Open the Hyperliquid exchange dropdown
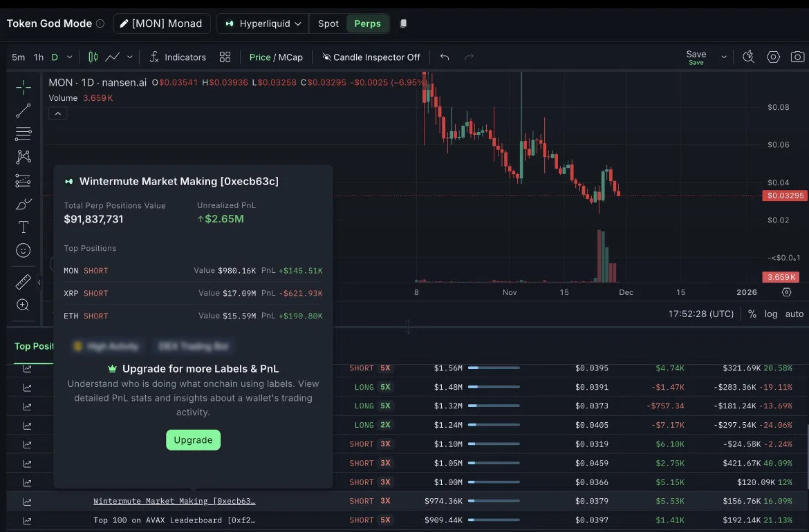This screenshot has width=809, height=532. (x=263, y=23)
